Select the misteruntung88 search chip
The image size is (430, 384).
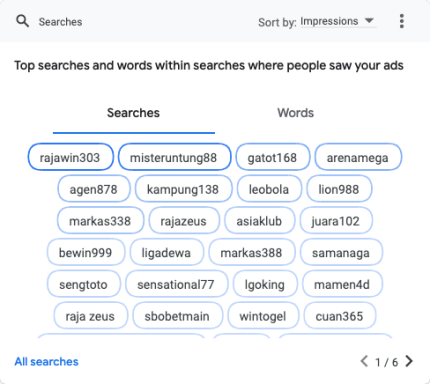[175, 157]
